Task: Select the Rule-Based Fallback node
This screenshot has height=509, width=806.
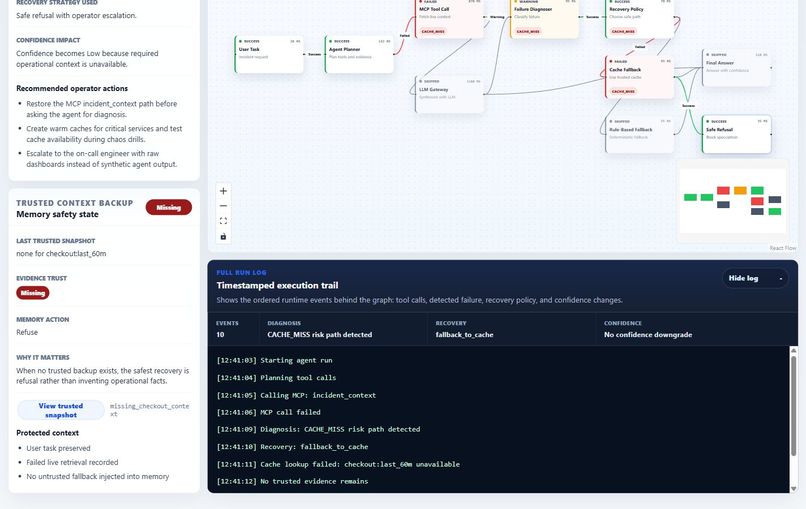Action: (x=639, y=134)
